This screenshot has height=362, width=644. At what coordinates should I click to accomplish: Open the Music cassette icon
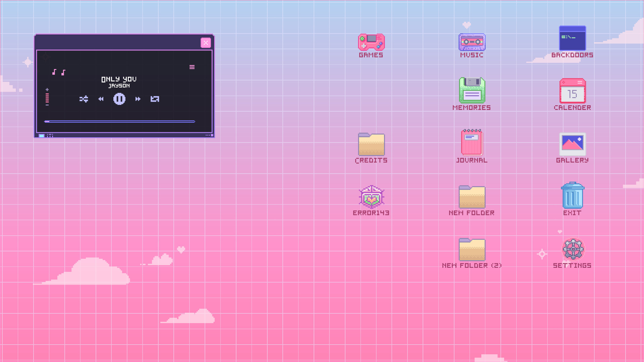click(x=472, y=43)
